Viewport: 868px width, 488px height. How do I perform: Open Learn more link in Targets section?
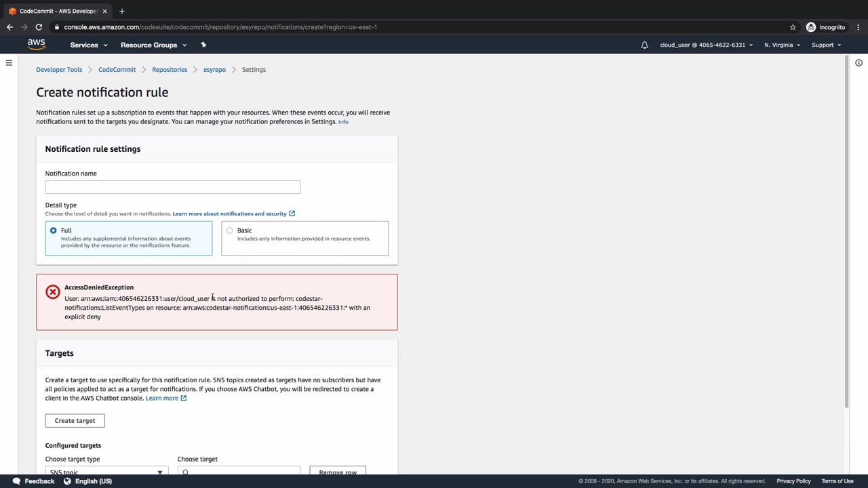click(x=161, y=398)
